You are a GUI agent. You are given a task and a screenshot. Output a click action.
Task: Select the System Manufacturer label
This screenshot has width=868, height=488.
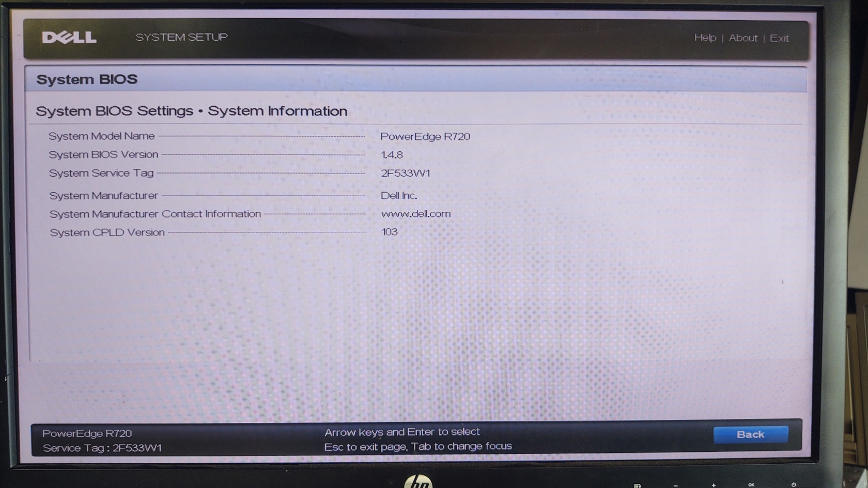click(x=103, y=196)
